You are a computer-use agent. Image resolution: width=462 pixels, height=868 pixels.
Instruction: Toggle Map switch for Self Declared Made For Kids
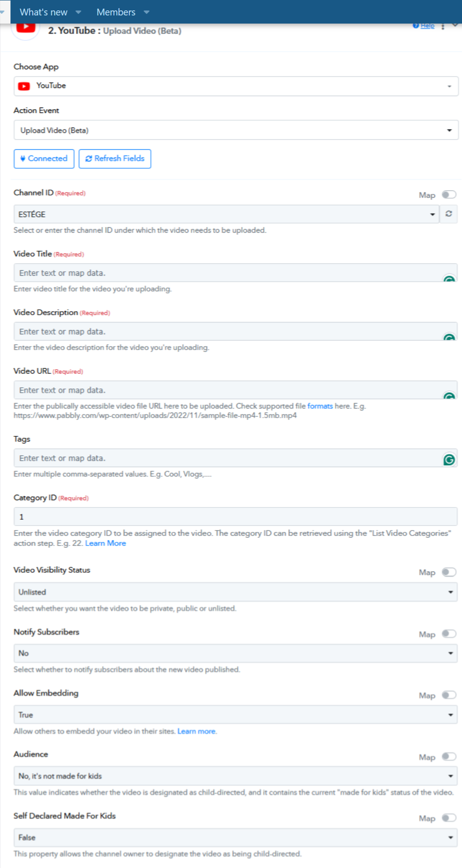449,818
